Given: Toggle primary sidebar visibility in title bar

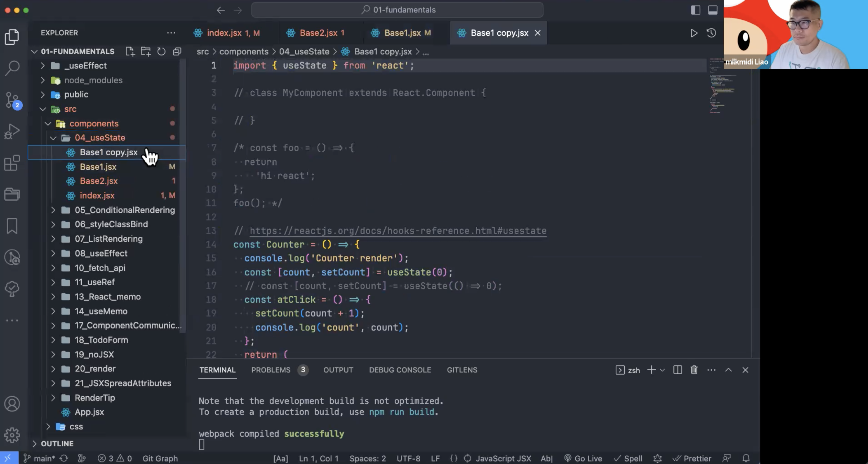Looking at the screenshot, I should (x=695, y=10).
